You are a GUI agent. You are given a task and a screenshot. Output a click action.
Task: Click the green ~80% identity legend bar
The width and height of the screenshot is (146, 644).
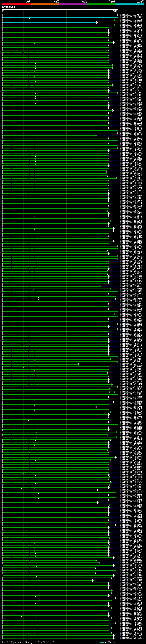click(101, 4)
